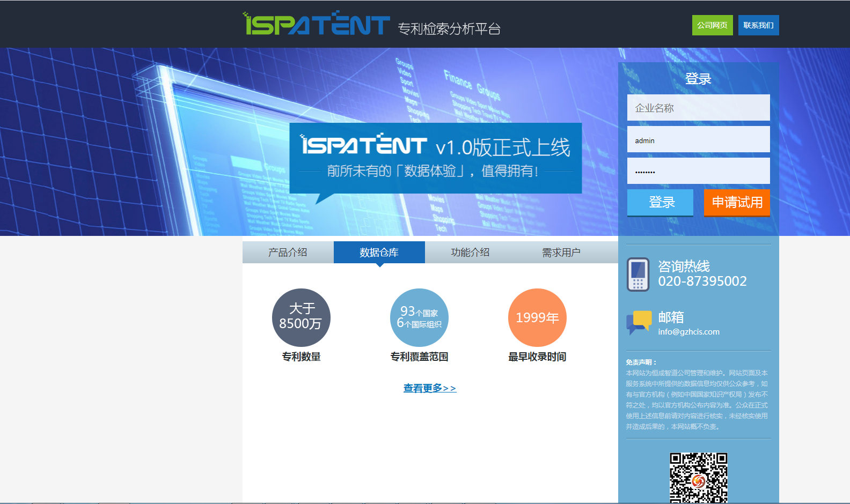This screenshot has width=850, height=504.
Task: Click the 专利数量 label
Action: pos(301,357)
